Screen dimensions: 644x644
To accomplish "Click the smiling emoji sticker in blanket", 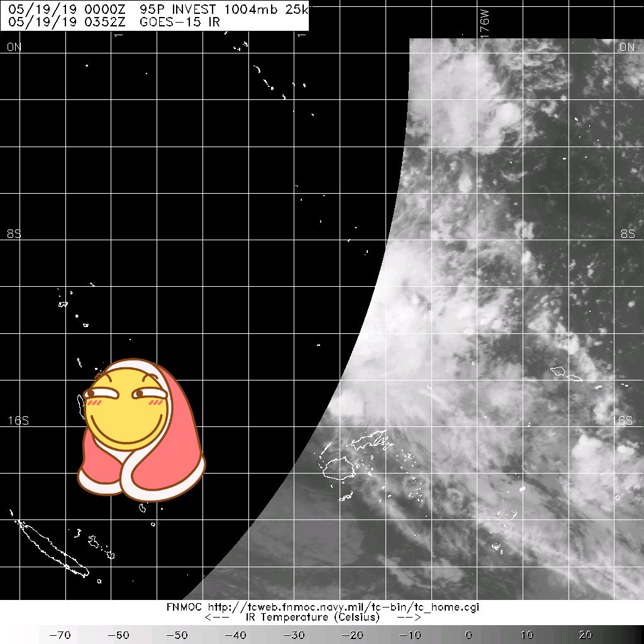I will point(142,430).
